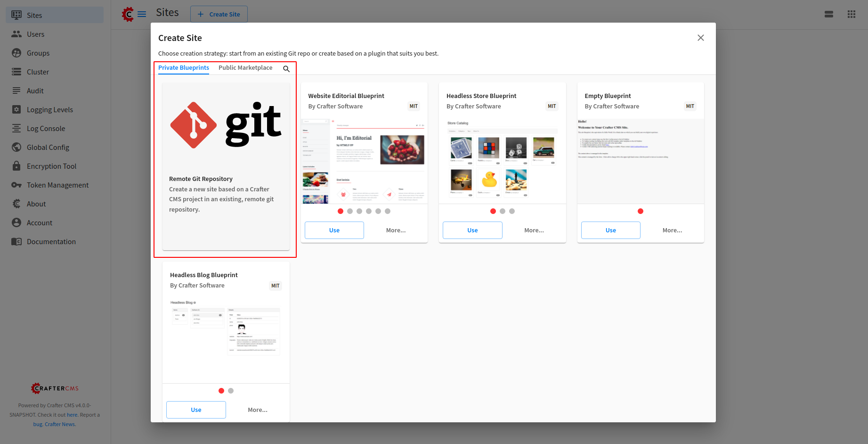Image resolution: width=868 pixels, height=444 pixels.
Task: Switch to list view icon in header
Action: pyautogui.click(x=829, y=14)
